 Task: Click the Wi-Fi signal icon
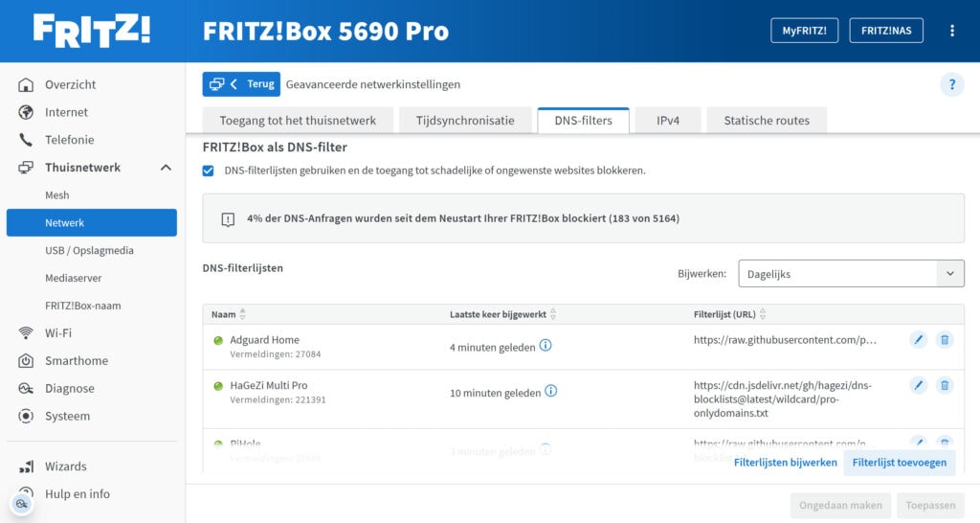point(26,332)
